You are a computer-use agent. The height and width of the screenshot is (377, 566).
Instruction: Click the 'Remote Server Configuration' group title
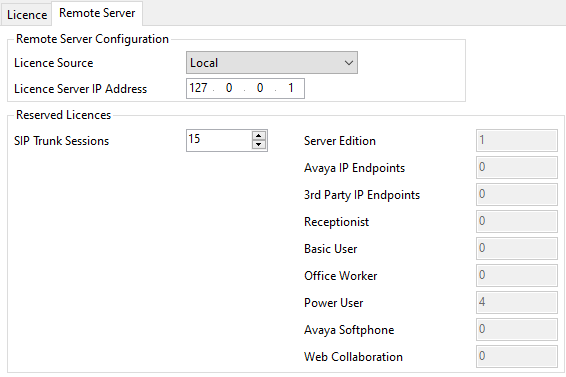point(92,39)
